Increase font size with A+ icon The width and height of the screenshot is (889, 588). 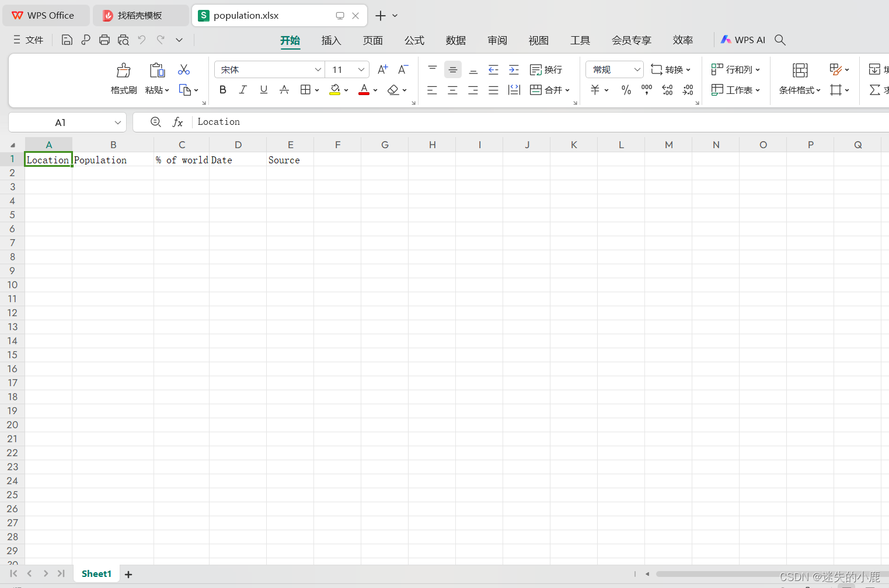(x=382, y=69)
